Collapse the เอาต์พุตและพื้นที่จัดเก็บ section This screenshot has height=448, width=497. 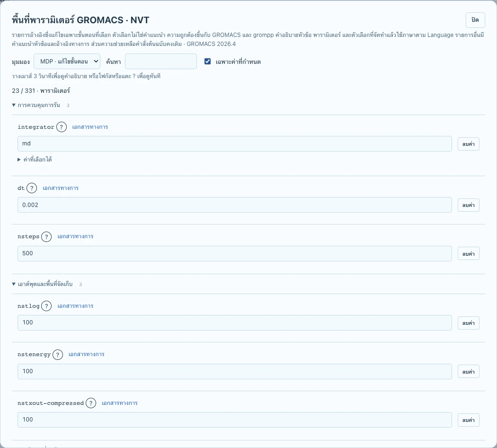[45, 284]
